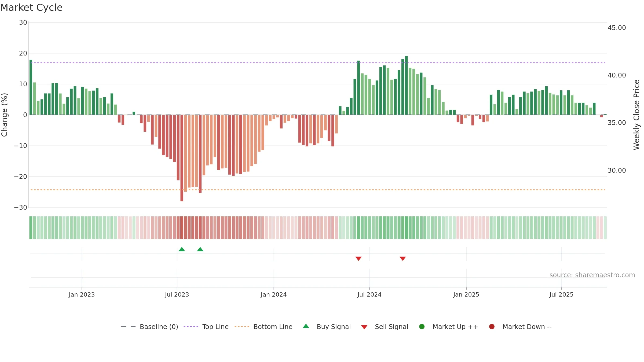Click the green Market Up circle icon in legend
This screenshot has width=644, height=362.
pyautogui.click(x=422, y=327)
